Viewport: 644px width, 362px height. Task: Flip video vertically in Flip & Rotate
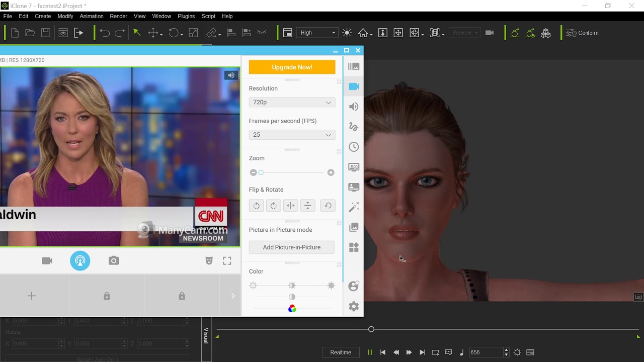[x=308, y=206]
